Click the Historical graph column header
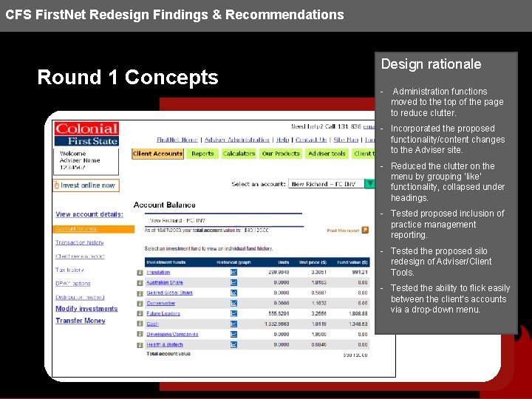This screenshot has height=399, width=532. 233,262
